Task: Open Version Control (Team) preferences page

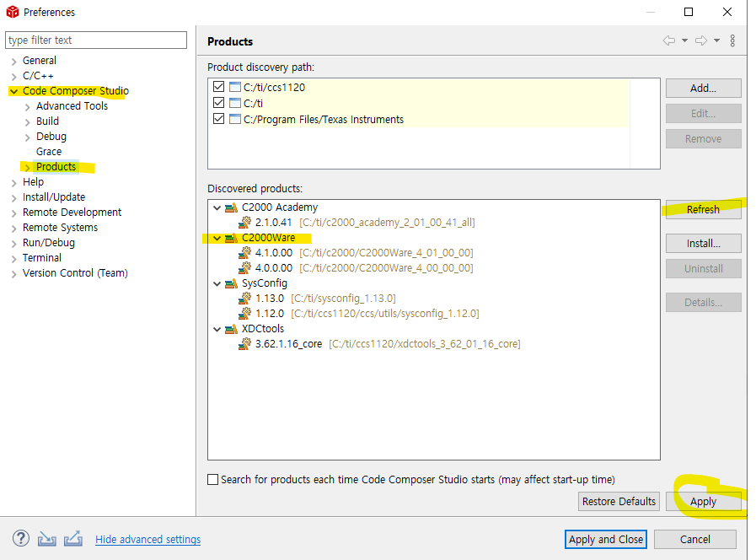Action: tap(75, 273)
